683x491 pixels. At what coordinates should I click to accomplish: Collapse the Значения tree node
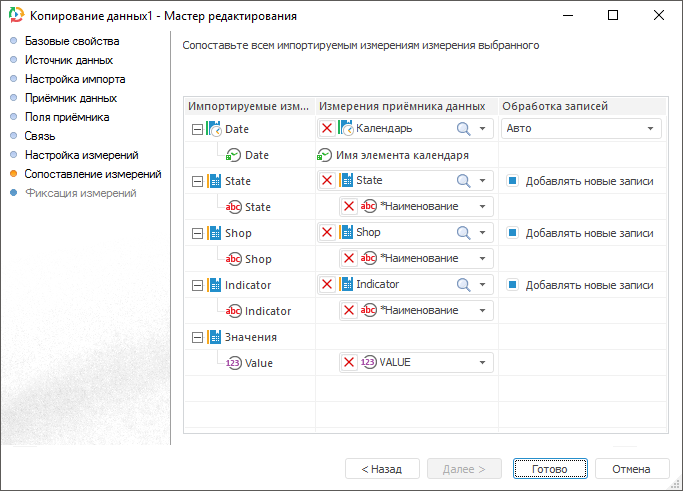click(x=195, y=337)
